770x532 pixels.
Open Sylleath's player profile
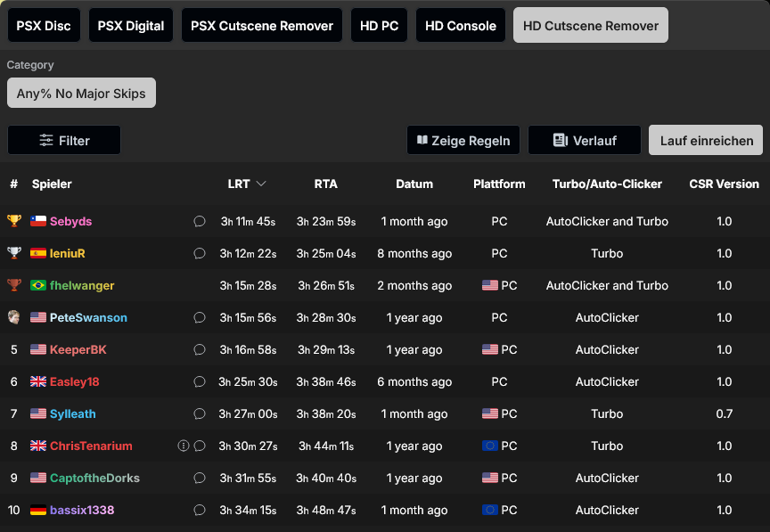(x=73, y=413)
